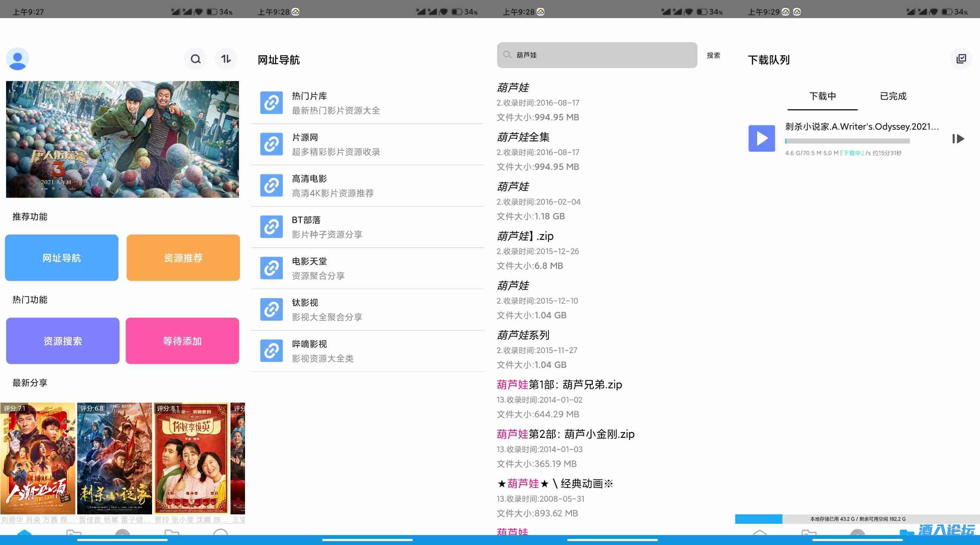Tap link icon beside BT部落
980x545 pixels.
tap(271, 227)
